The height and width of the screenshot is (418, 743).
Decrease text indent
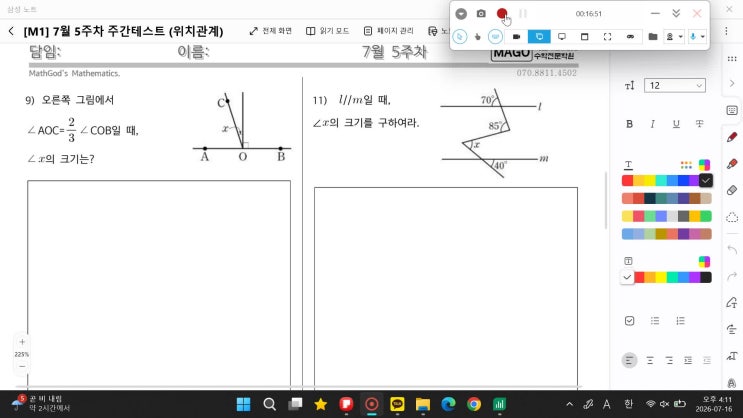click(x=707, y=361)
